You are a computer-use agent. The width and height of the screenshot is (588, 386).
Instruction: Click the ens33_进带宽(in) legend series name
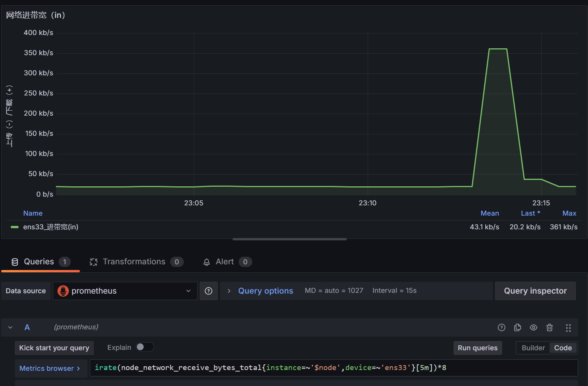[x=51, y=227]
